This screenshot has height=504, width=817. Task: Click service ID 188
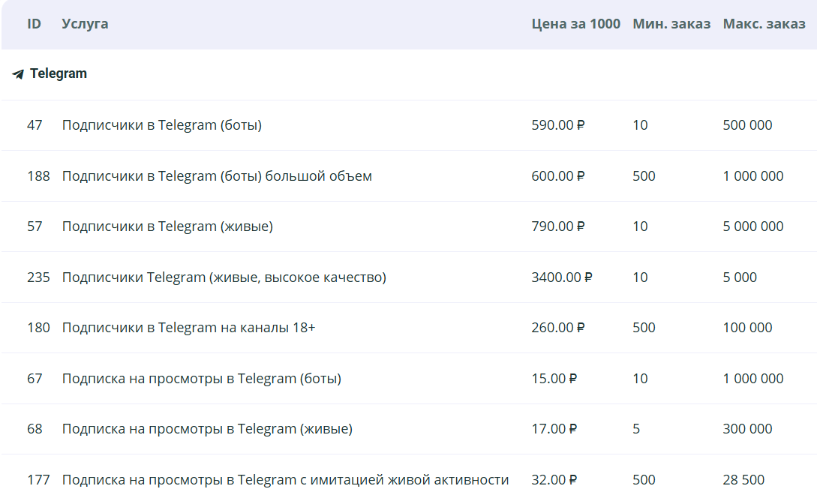pyautogui.click(x=38, y=176)
